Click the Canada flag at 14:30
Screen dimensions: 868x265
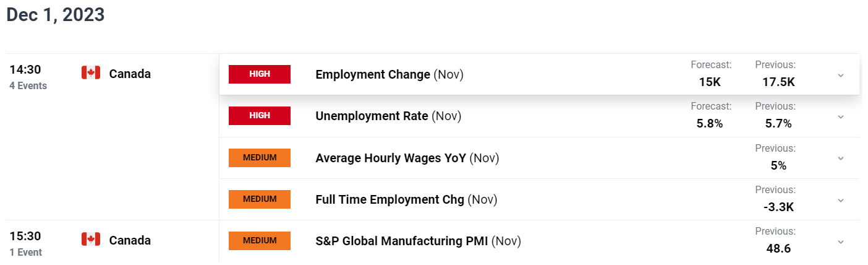coord(91,74)
